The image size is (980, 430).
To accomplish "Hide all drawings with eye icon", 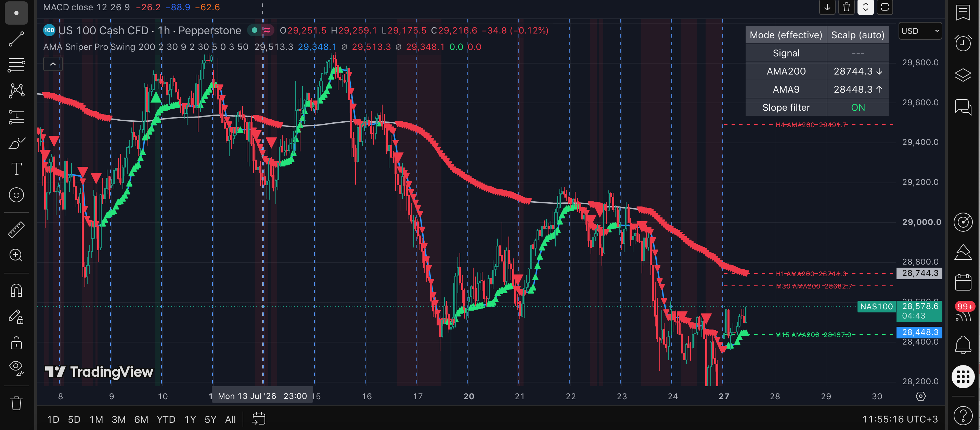I will pyautogui.click(x=16, y=368).
